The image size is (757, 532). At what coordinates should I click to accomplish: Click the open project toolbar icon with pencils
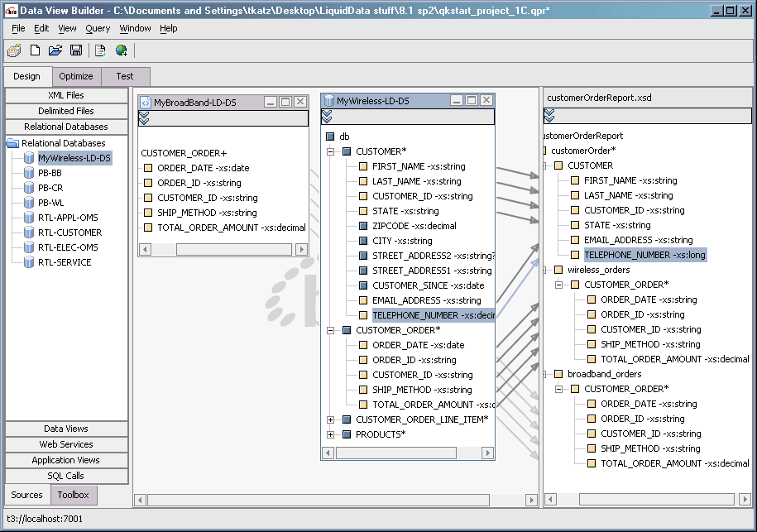click(15, 50)
